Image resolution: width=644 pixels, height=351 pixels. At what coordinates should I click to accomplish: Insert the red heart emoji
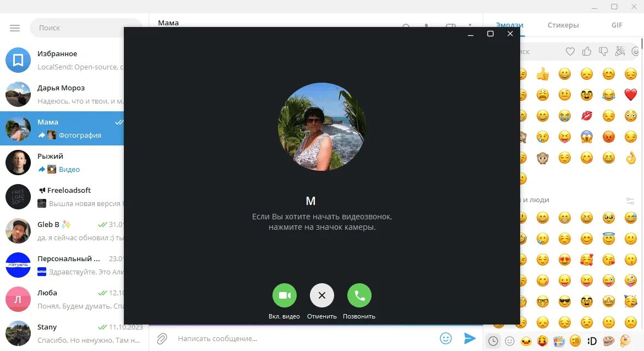pos(630,95)
